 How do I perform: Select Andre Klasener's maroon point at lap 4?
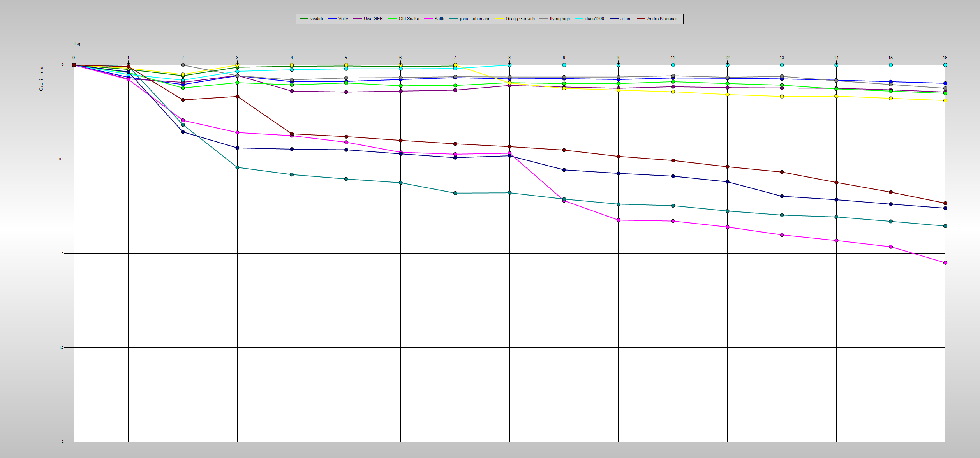[x=292, y=134]
